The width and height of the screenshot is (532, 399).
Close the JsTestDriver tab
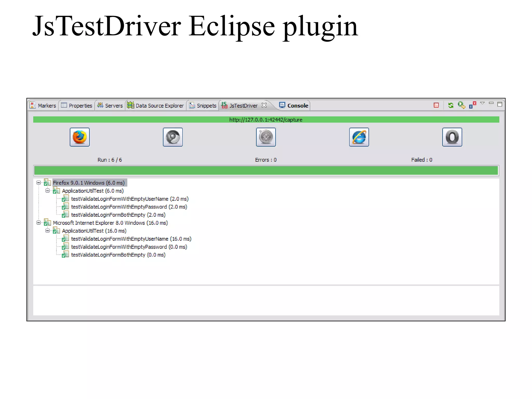(264, 105)
